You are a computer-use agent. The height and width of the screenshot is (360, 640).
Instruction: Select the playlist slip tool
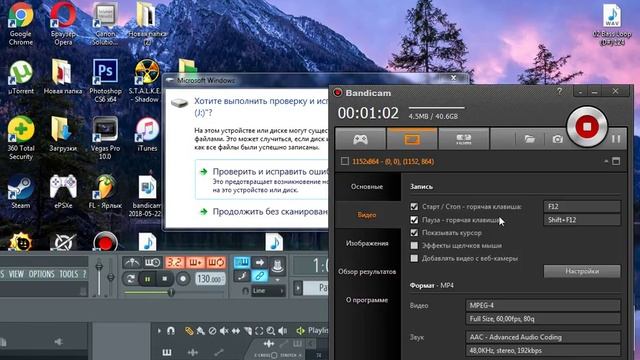pyautogui.click(x=236, y=331)
